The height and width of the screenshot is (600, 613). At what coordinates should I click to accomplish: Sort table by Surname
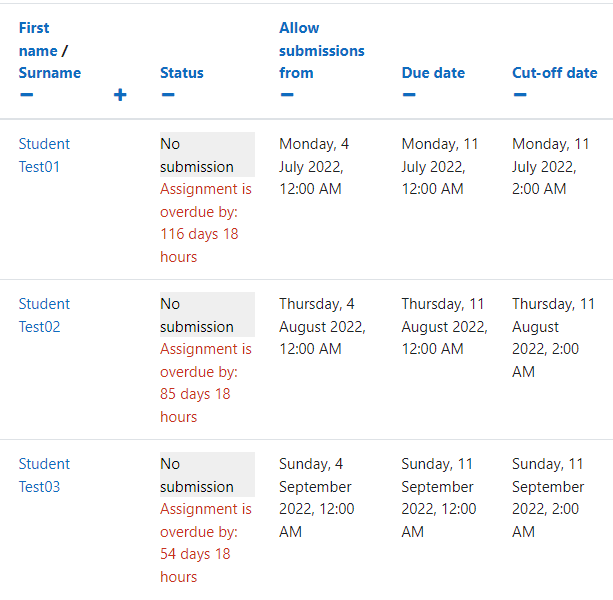(x=50, y=73)
